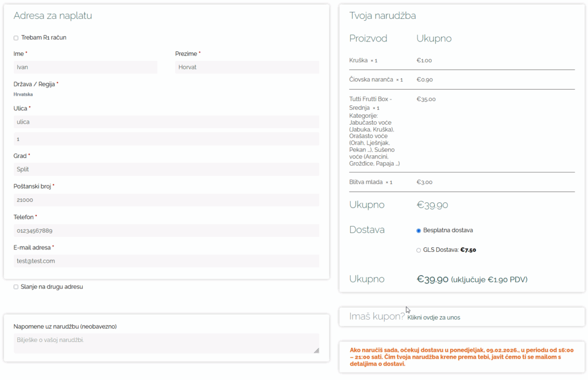Tick the 'Trebam R1 račun' checkbox

pyautogui.click(x=16, y=38)
